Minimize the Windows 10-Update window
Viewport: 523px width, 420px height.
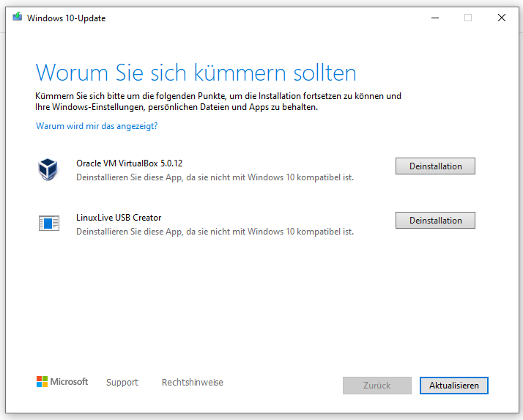[x=435, y=18]
